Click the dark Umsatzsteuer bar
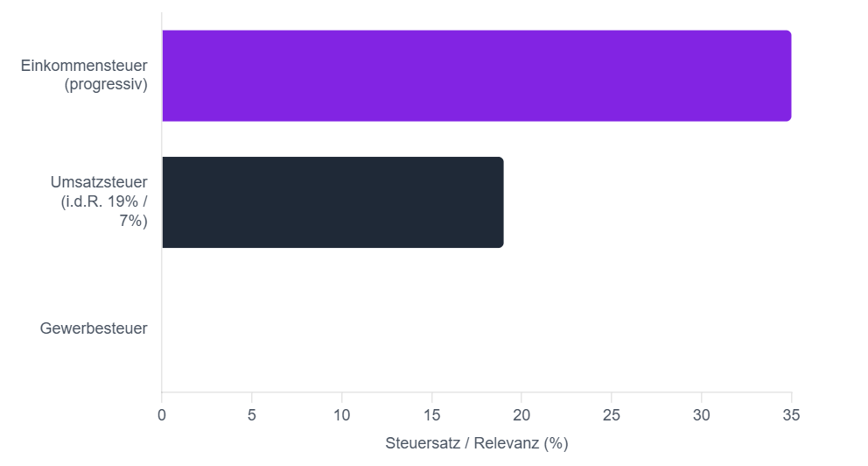This screenshot has width=868, height=466. tap(332, 202)
